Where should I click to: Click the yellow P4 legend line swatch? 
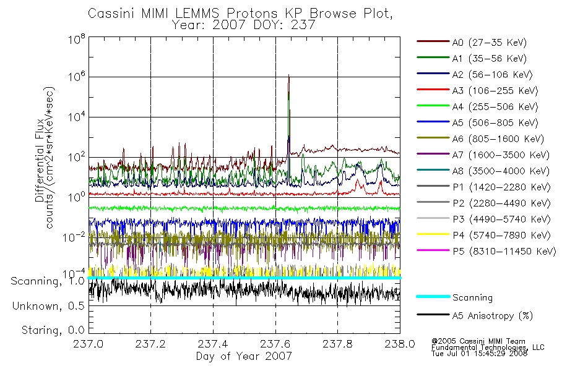[x=433, y=234]
